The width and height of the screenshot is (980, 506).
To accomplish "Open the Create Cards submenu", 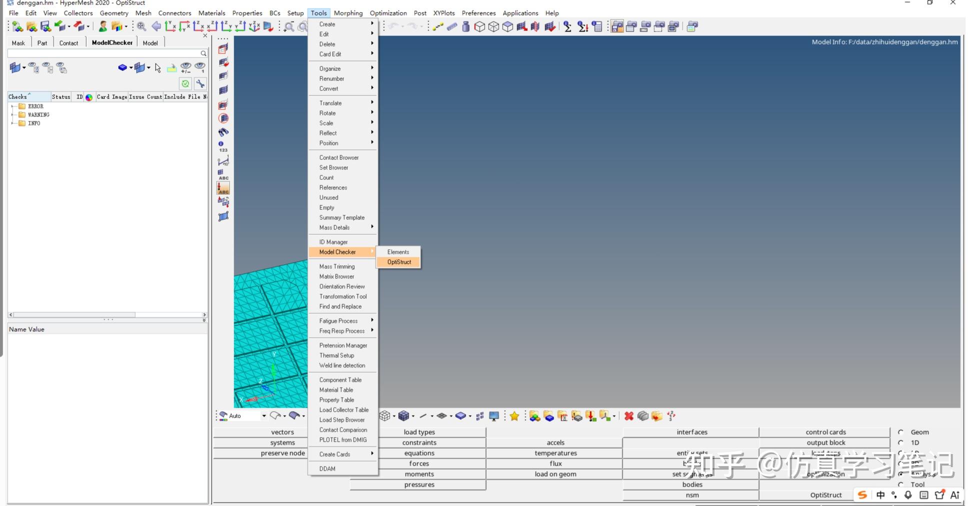I will click(x=343, y=454).
